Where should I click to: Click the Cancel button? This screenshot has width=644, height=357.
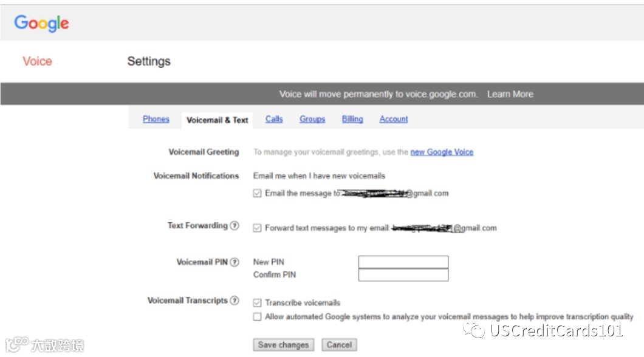[x=339, y=345]
